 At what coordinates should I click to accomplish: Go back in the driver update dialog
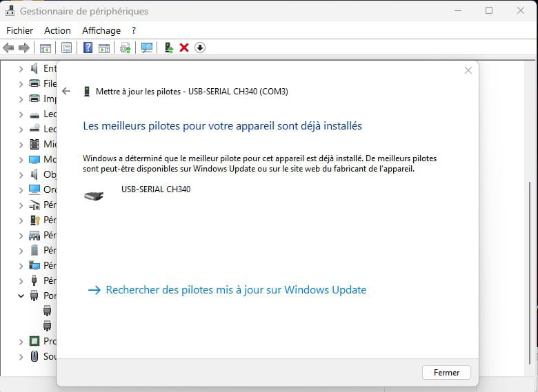point(66,91)
